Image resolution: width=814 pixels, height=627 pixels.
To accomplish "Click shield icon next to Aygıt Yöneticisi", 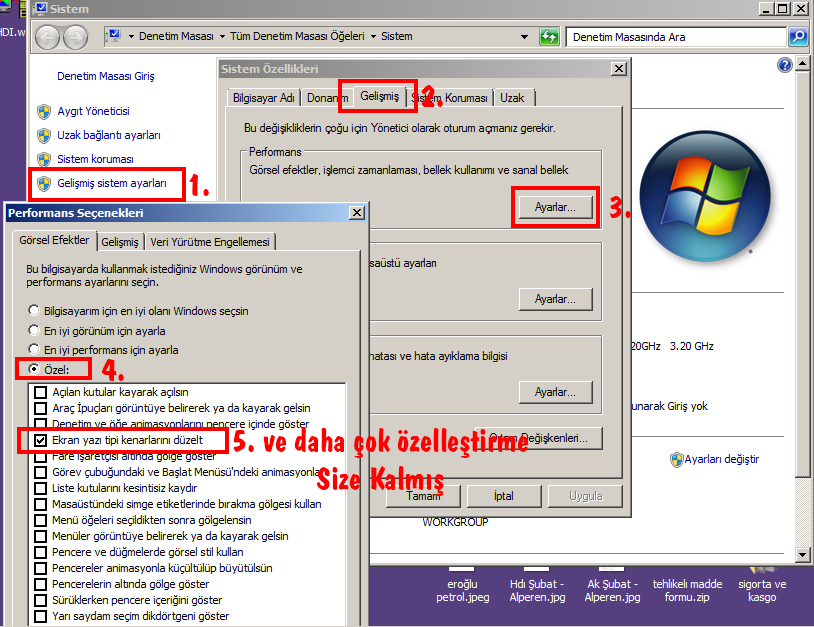I will pos(44,111).
